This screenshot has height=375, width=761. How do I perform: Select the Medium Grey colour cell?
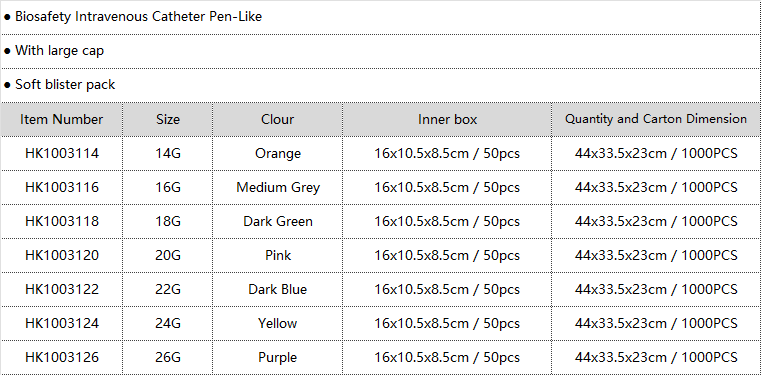(277, 187)
